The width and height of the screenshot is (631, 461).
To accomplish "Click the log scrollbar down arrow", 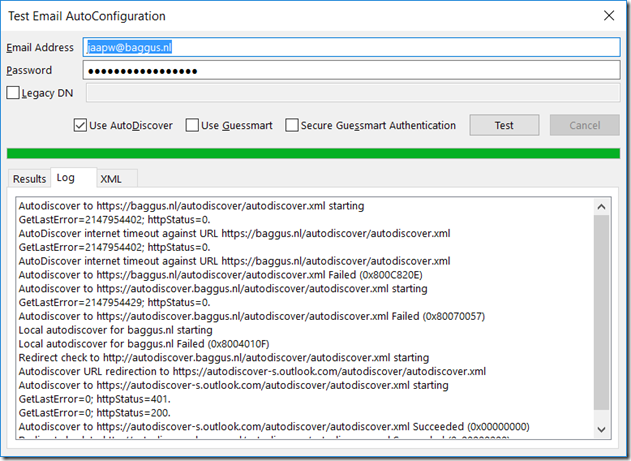I will click(x=600, y=428).
